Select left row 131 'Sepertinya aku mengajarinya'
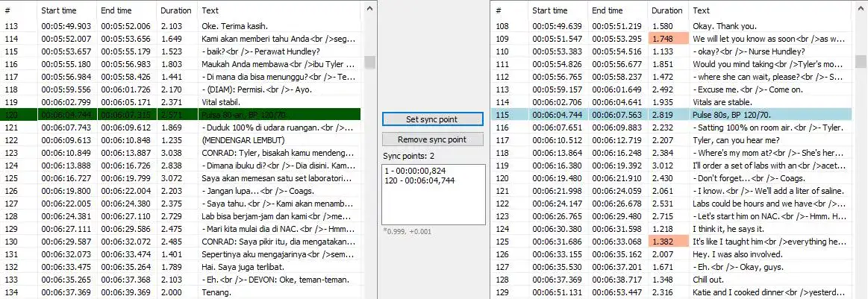 [181, 254]
